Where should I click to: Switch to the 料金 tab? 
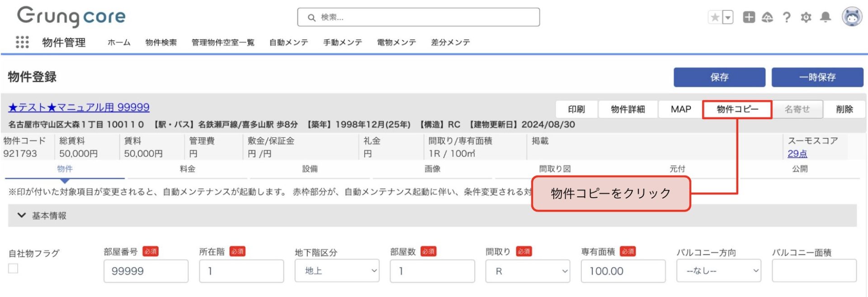pyautogui.click(x=187, y=169)
